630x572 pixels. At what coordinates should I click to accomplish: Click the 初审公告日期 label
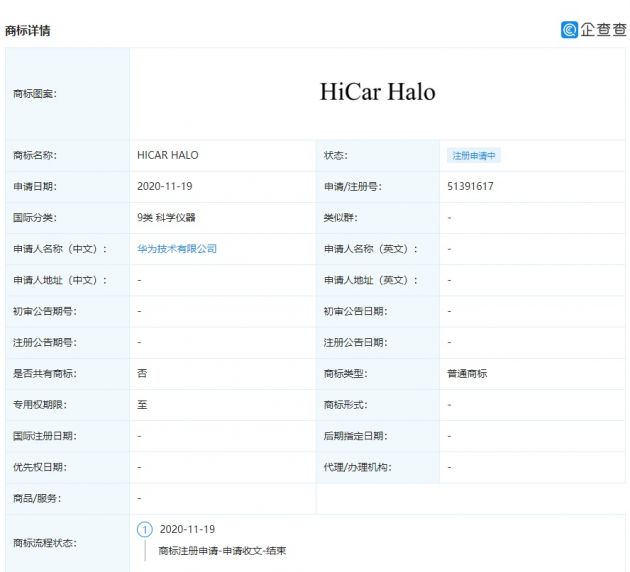tap(356, 311)
